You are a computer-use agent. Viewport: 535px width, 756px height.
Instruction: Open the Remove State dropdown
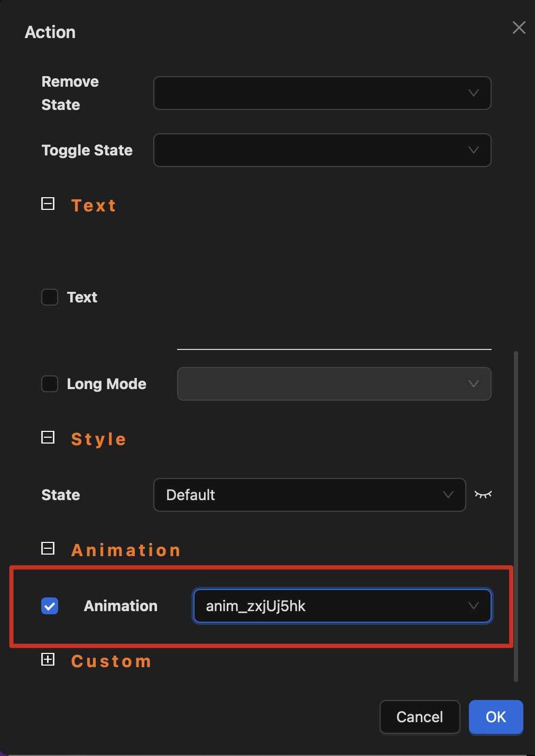tap(322, 93)
